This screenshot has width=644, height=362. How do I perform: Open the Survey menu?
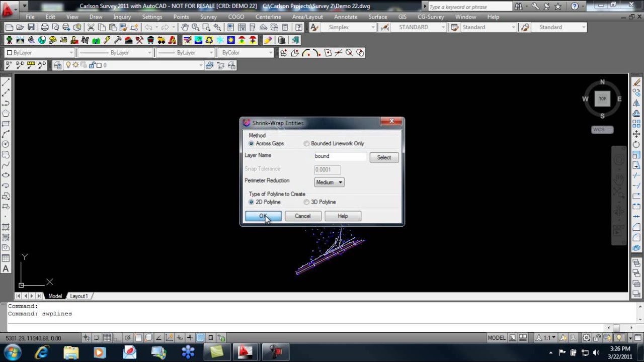click(208, 17)
